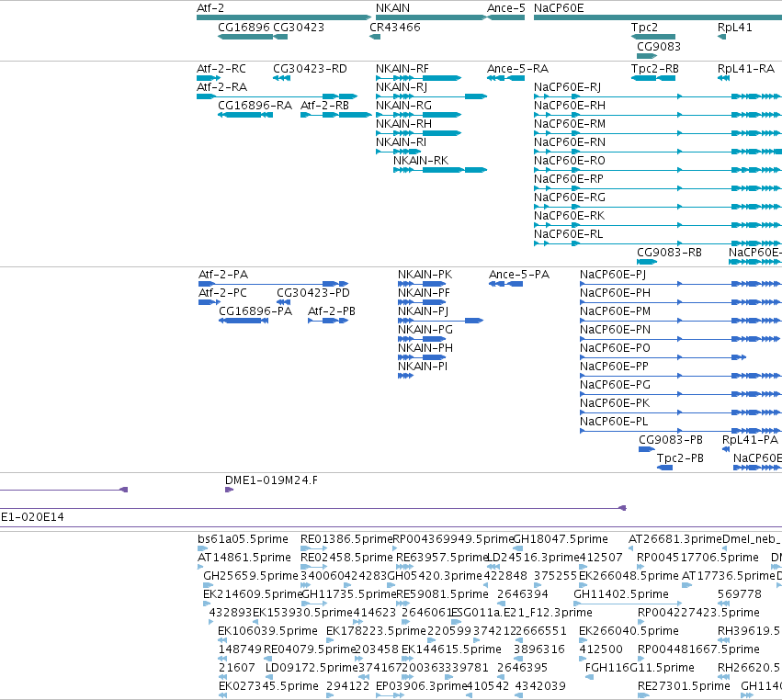Click transcript Atf-2-RB
This screenshot has width=782, height=700.
coord(335,115)
